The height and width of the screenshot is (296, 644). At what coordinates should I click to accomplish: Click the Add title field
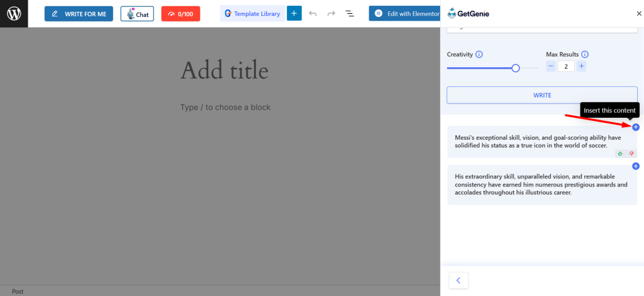pyautogui.click(x=225, y=70)
